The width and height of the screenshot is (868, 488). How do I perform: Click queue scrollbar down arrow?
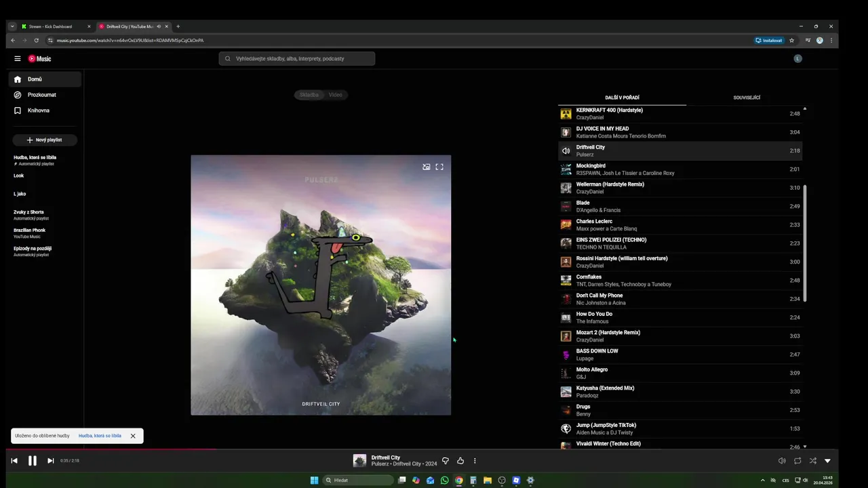pyautogui.click(x=805, y=447)
